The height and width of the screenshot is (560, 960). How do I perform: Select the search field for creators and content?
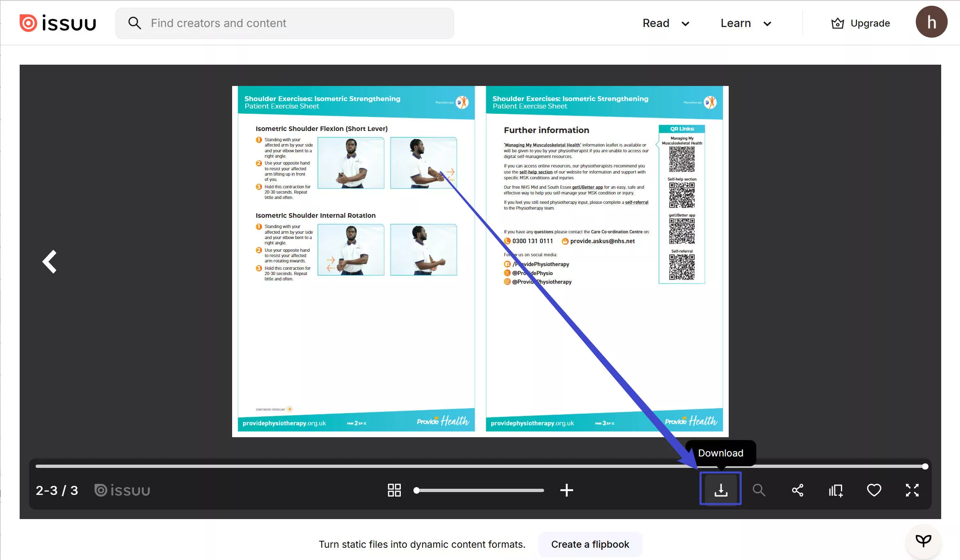coord(284,23)
